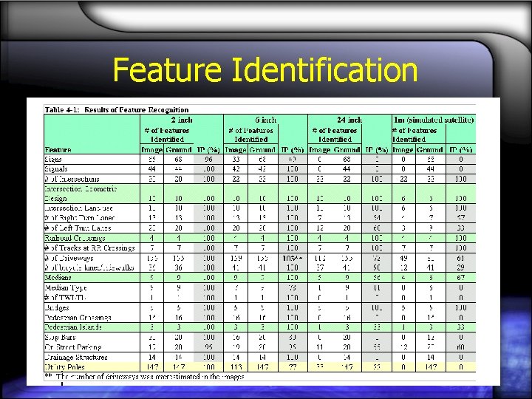
Task: Select the "Pedestrian Islands" row label
Action: coord(73,327)
